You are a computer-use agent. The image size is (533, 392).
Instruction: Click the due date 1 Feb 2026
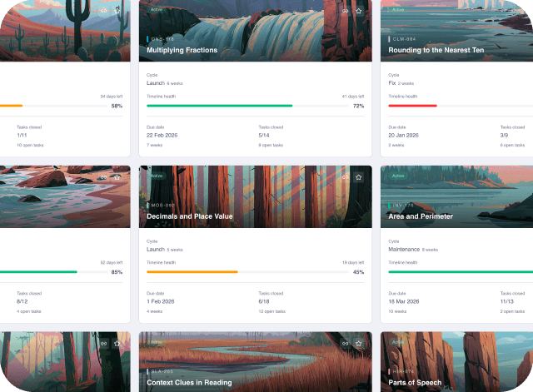click(x=161, y=301)
